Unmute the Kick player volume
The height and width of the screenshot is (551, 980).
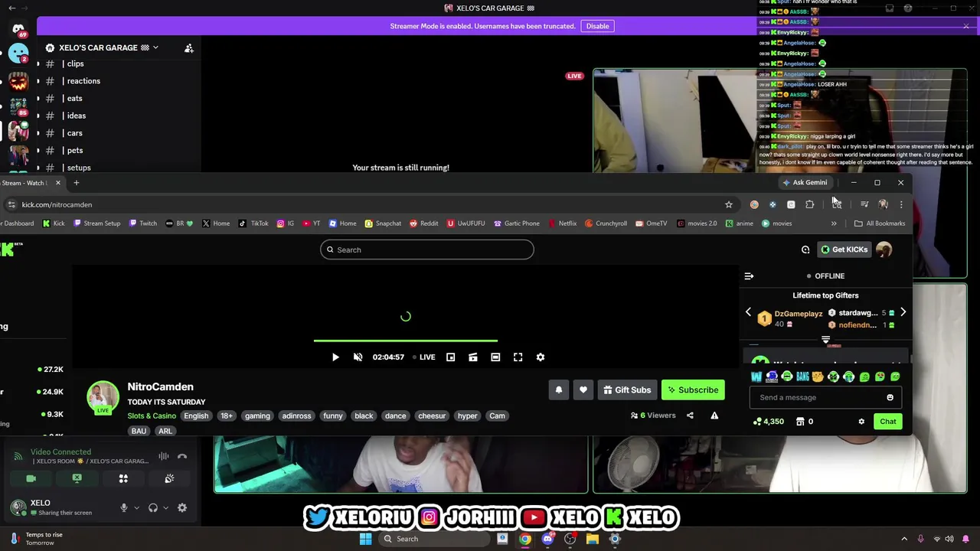coord(358,357)
